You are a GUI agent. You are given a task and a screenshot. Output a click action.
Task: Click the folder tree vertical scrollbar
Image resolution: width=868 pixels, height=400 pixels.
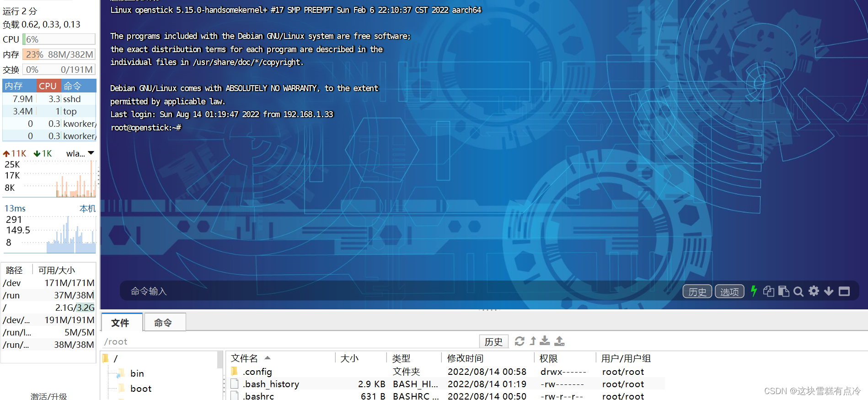click(220, 360)
